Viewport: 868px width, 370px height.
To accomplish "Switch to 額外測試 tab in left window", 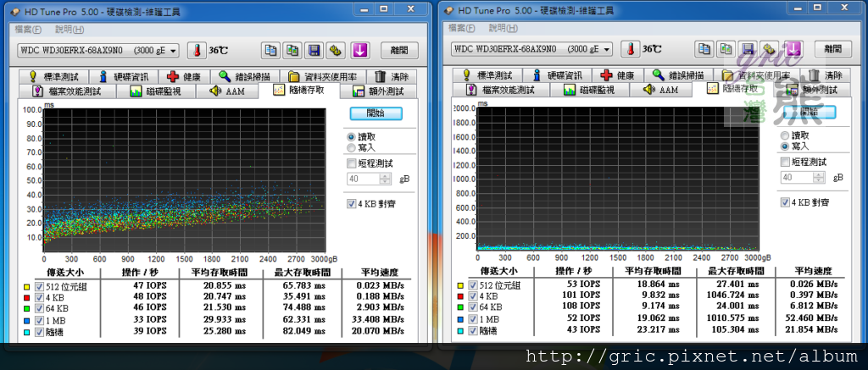I will 378,91.
